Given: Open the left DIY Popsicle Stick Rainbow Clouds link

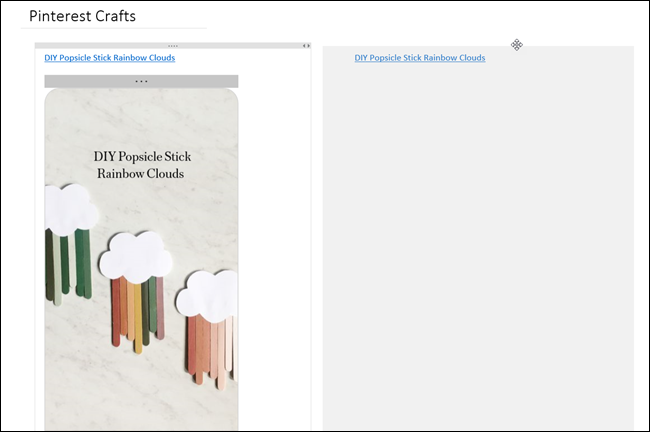Looking at the screenshot, I should [109, 58].
